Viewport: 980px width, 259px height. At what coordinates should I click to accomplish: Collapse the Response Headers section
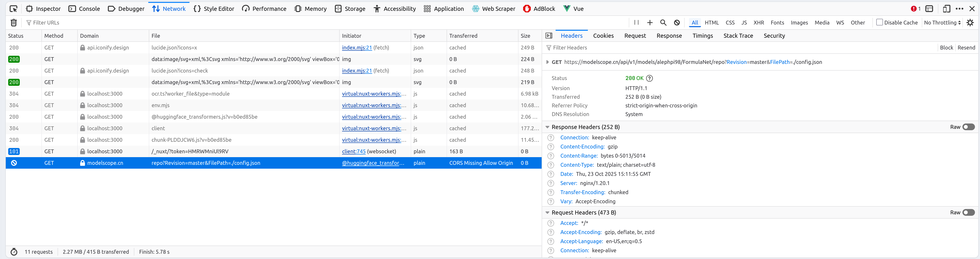click(x=547, y=127)
